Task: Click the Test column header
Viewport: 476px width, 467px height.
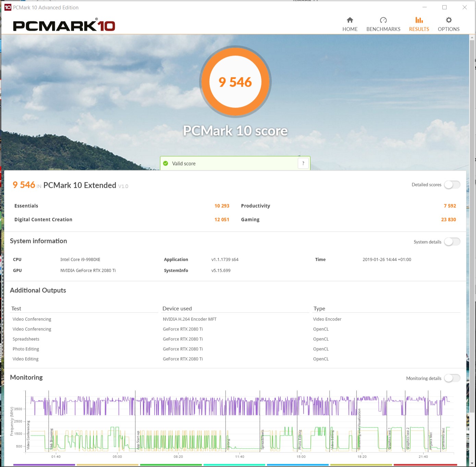Action: pyautogui.click(x=16, y=309)
